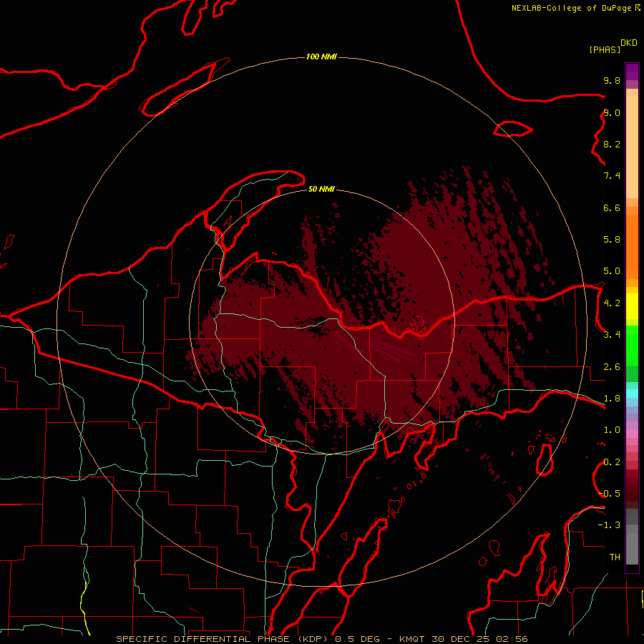Click the purple top segment of the color bar
Viewport: 644px width, 644px height.
tap(632, 72)
